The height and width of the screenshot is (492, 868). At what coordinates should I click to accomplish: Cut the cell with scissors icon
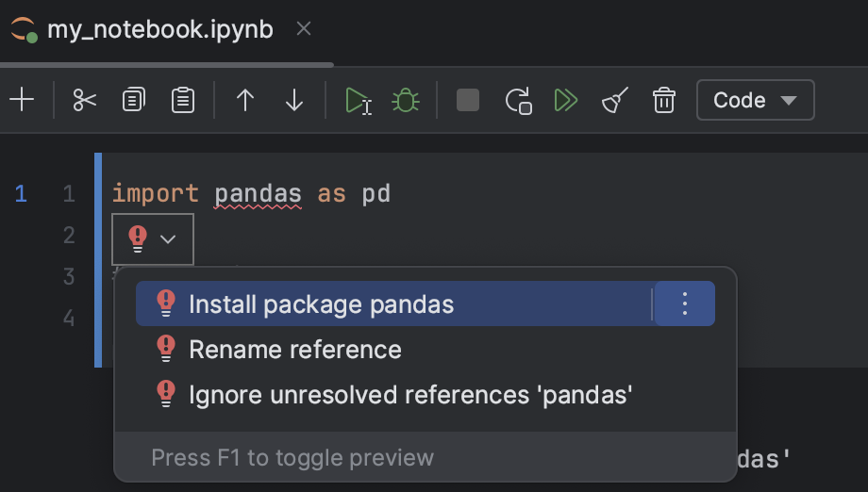[x=85, y=100]
